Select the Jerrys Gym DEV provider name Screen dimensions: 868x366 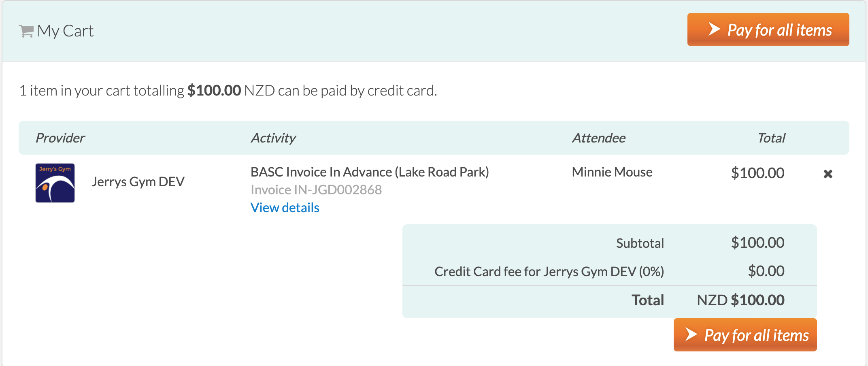138,182
